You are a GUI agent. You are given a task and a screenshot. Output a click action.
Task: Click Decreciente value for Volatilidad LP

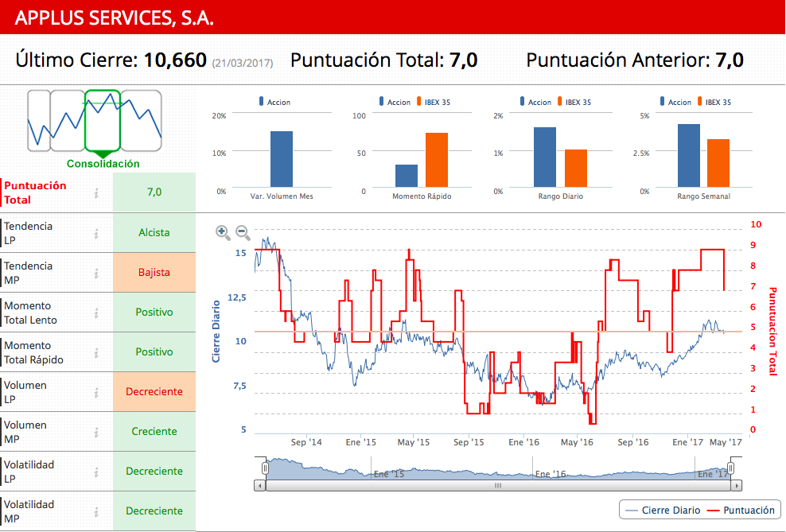click(154, 471)
